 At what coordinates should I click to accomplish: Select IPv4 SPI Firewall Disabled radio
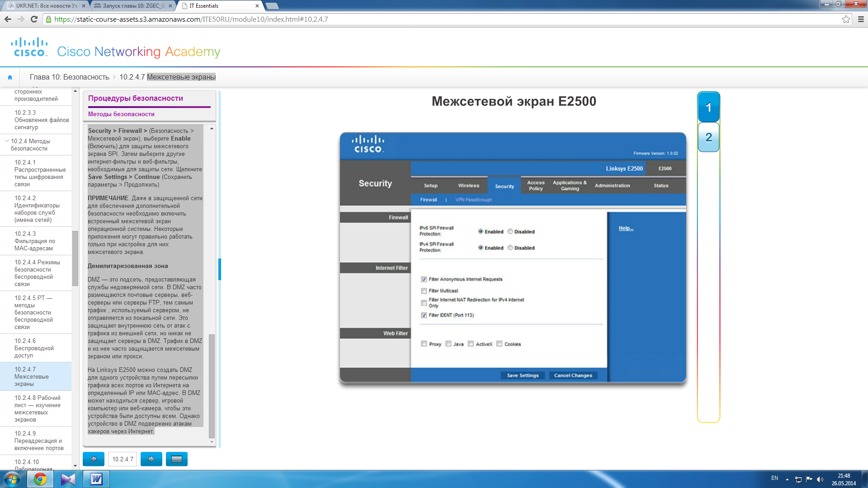510,248
